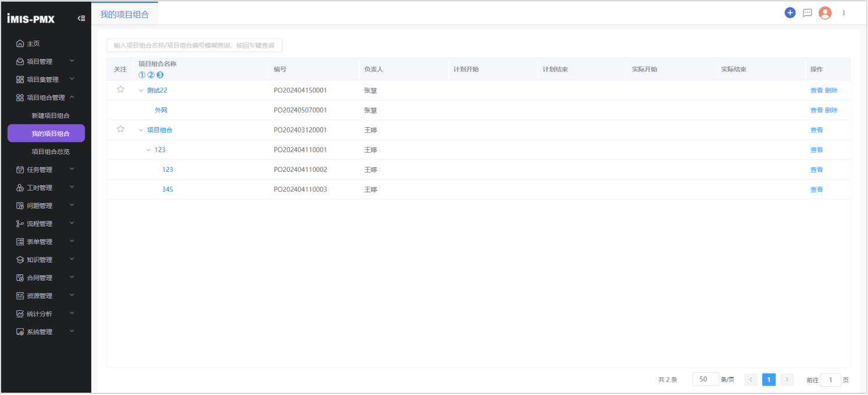Click level 1 expand circle icon
868x395 pixels.
(142, 75)
